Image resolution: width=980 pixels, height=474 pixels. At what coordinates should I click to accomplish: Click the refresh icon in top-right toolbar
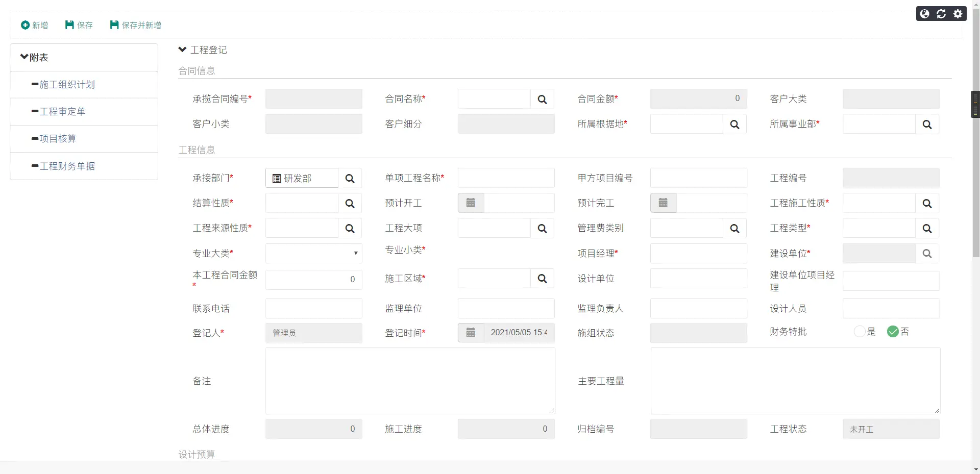click(x=941, y=14)
